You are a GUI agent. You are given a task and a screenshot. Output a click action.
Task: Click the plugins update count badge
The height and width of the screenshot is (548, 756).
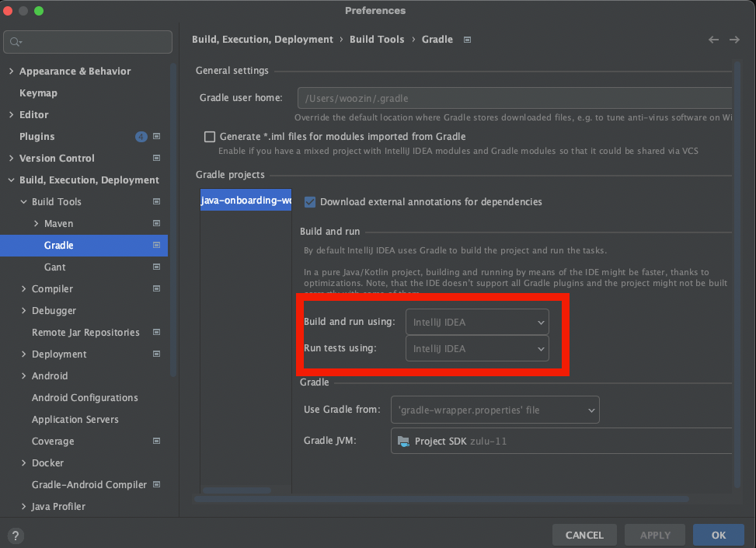tap(141, 137)
